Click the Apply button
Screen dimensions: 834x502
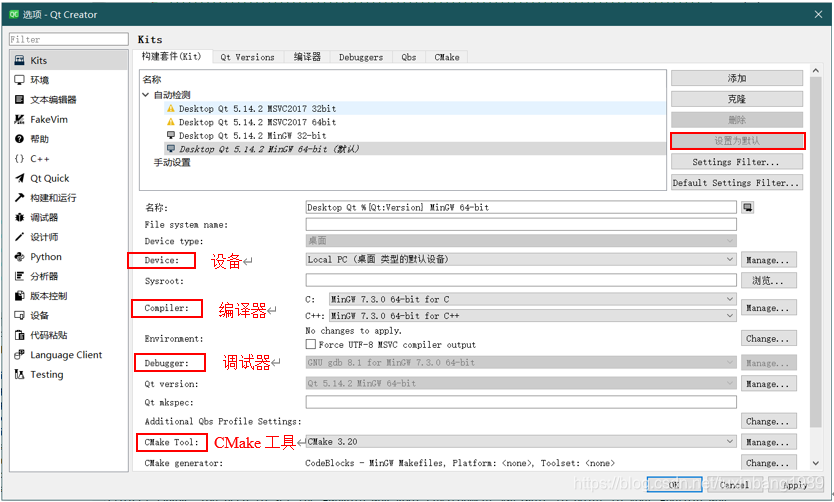click(795, 484)
